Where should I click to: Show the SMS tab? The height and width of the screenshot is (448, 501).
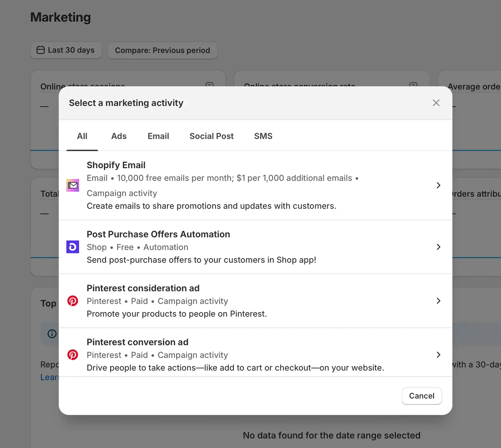pyautogui.click(x=263, y=136)
